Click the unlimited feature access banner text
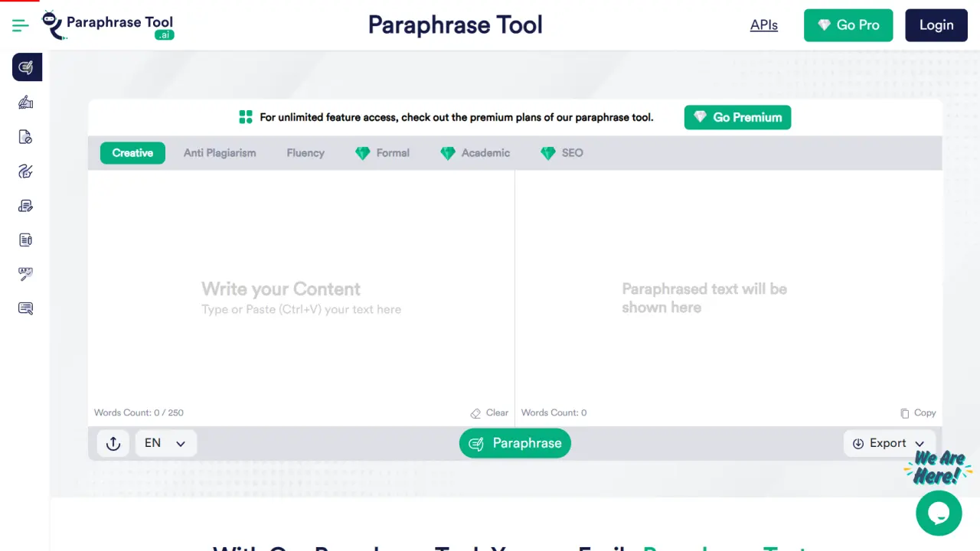This screenshot has height=551, width=980. pos(456,117)
